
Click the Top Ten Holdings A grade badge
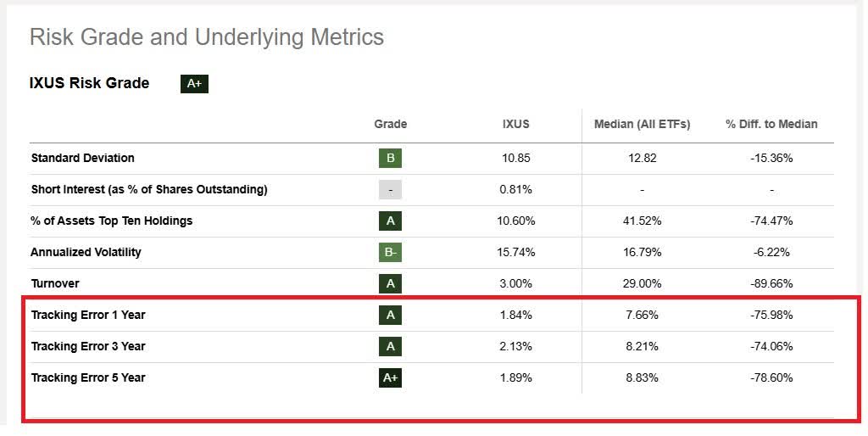click(390, 221)
